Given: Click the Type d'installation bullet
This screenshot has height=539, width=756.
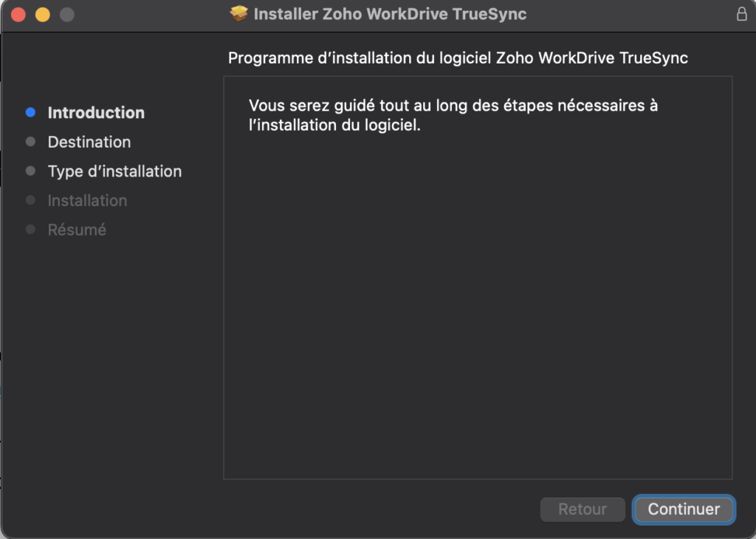Looking at the screenshot, I should point(30,171).
